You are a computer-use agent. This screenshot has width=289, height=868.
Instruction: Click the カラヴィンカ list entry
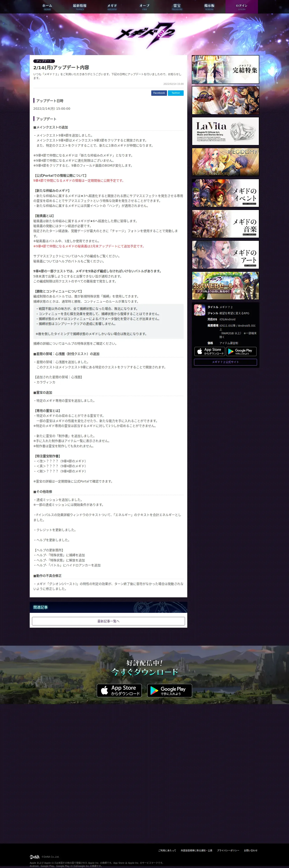click(x=45, y=382)
